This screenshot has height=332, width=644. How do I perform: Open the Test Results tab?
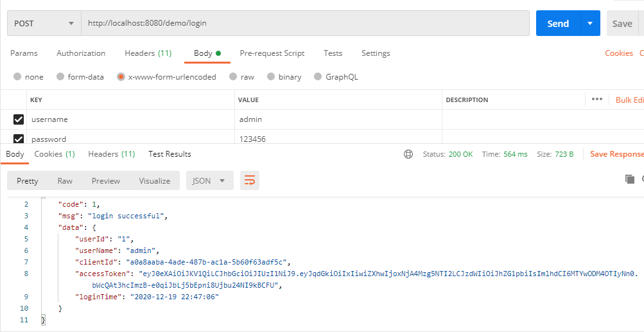170,154
